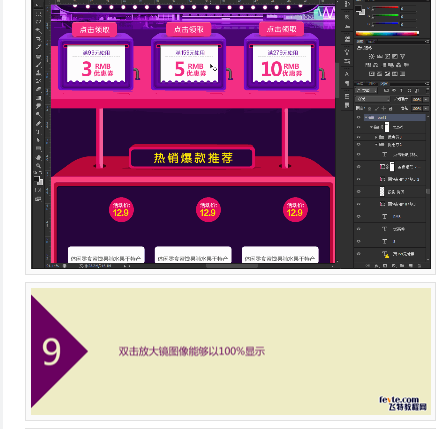
Task: Switch to the Adjustments tab
Action: (360, 41)
